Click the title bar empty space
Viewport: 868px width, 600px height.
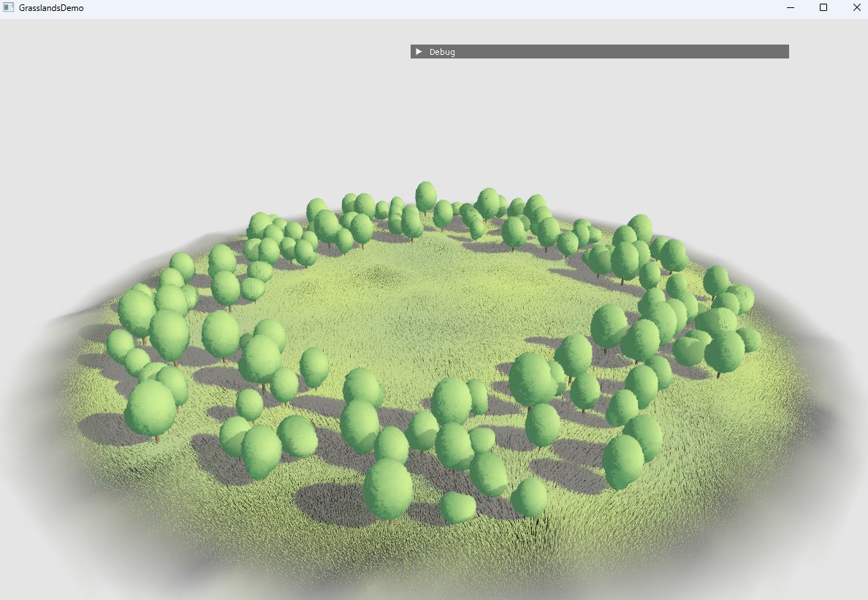click(438, 8)
